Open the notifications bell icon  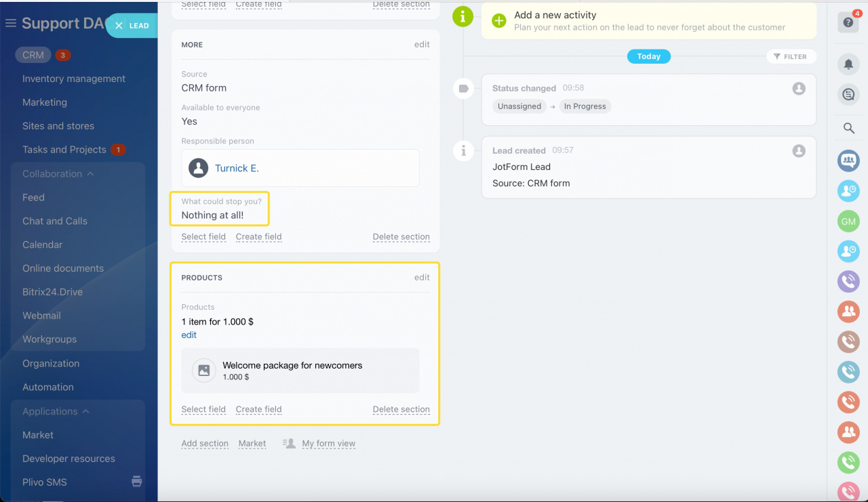[848, 64]
